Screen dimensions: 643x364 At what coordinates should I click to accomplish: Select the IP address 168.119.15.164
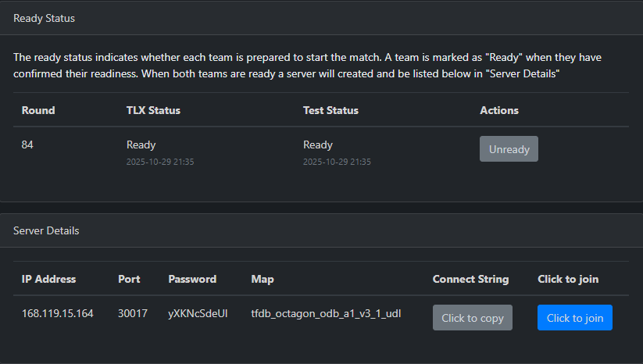click(57, 314)
